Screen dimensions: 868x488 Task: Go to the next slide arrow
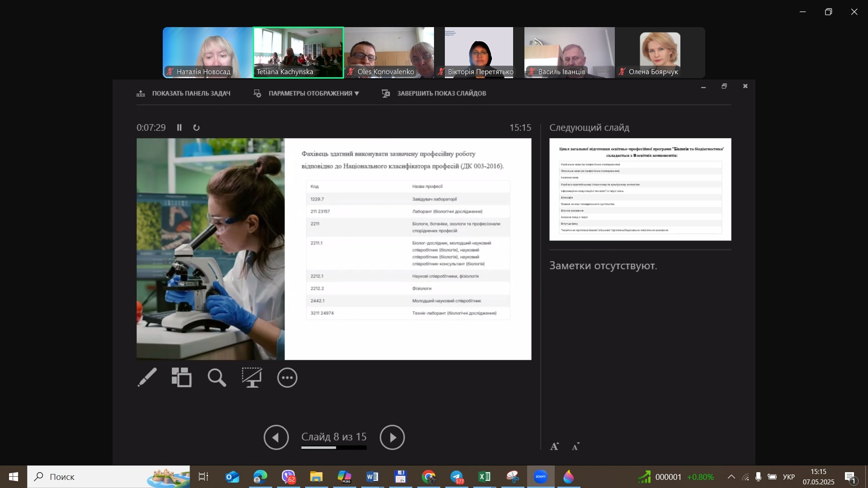(392, 437)
